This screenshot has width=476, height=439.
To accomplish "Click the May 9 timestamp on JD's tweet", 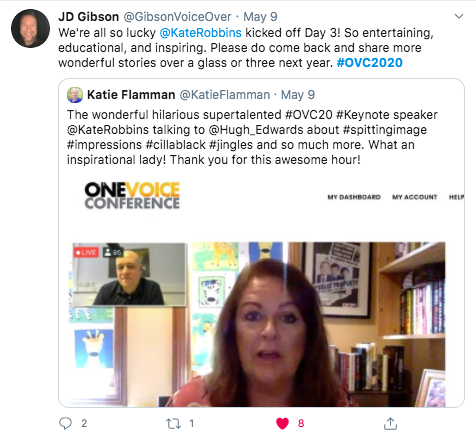I will 260,17.
